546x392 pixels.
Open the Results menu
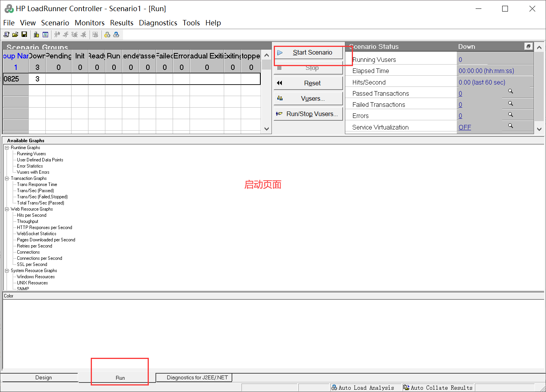tap(122, 23)
